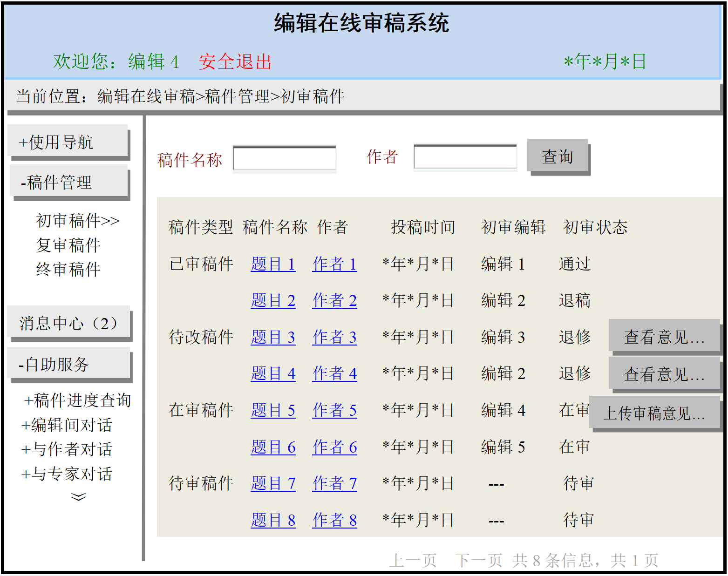
Task: Click 查看意见 button for 题目 4
Action: tap(664, 373)
